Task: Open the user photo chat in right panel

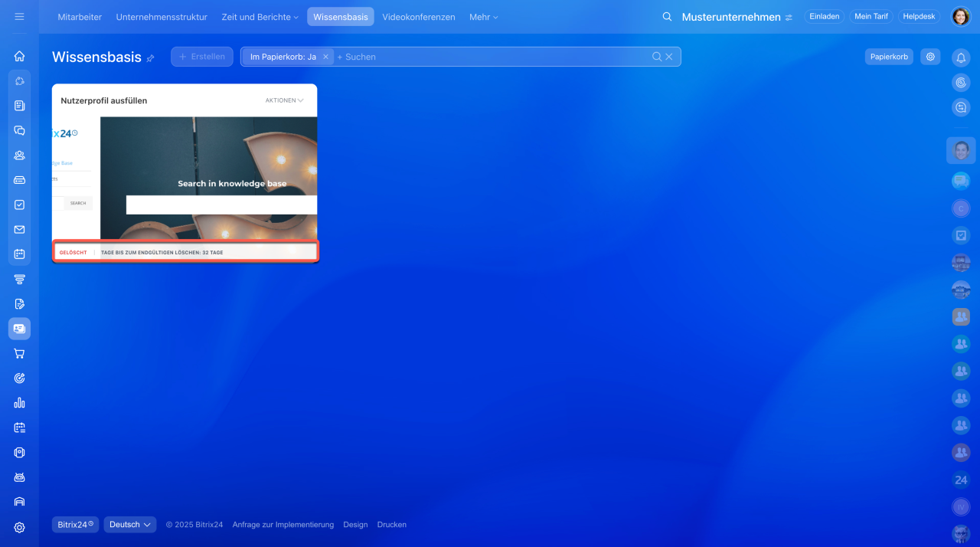Action: click(961, 151)
